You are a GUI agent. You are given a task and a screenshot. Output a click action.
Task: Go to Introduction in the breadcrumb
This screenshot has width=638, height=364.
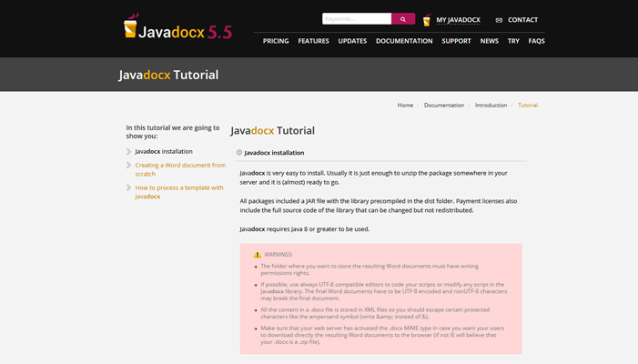pyautogui.click(x=491, y=105)
